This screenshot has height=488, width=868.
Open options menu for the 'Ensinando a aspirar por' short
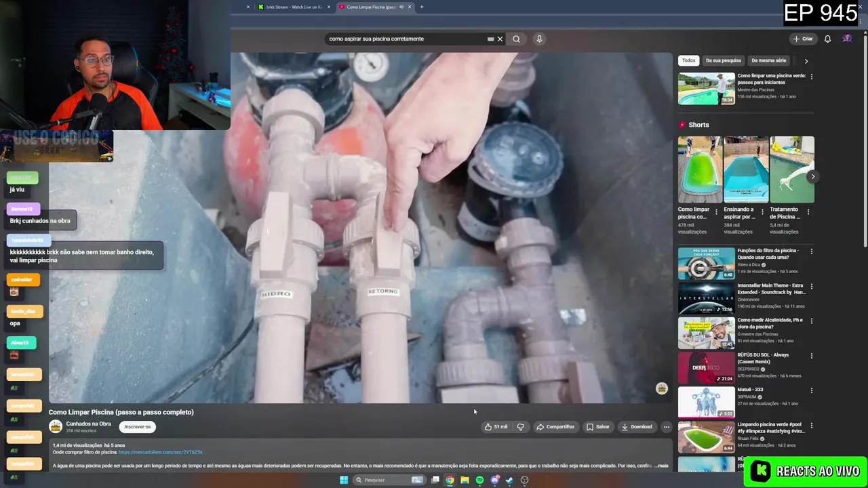(762, 211)
